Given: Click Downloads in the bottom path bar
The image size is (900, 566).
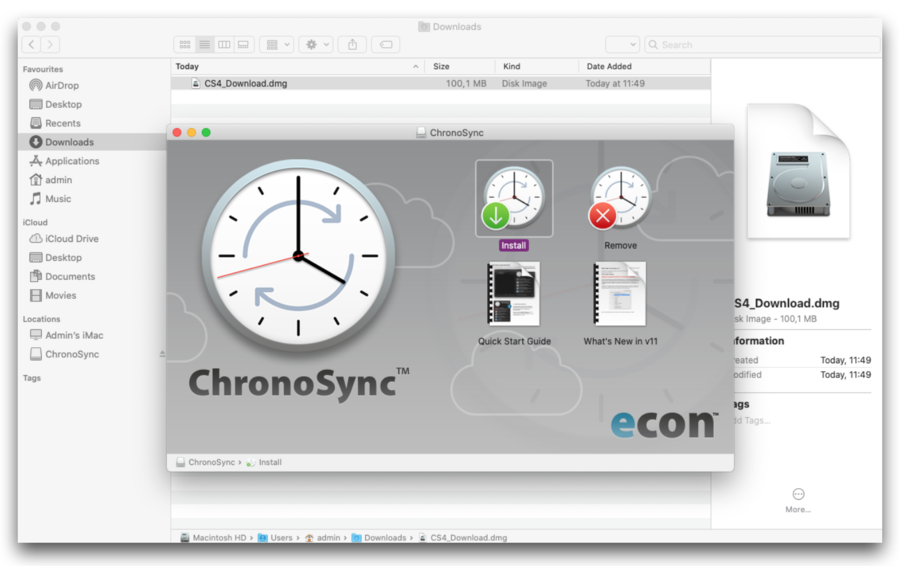Looking at the screenshot, I should click(x=379, y=538).
